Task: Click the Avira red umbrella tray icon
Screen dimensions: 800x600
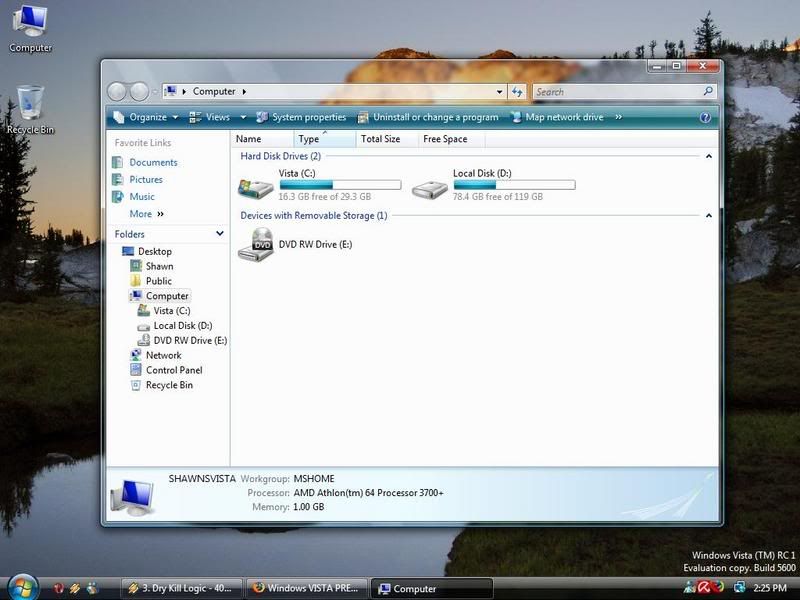Action: 704,588
